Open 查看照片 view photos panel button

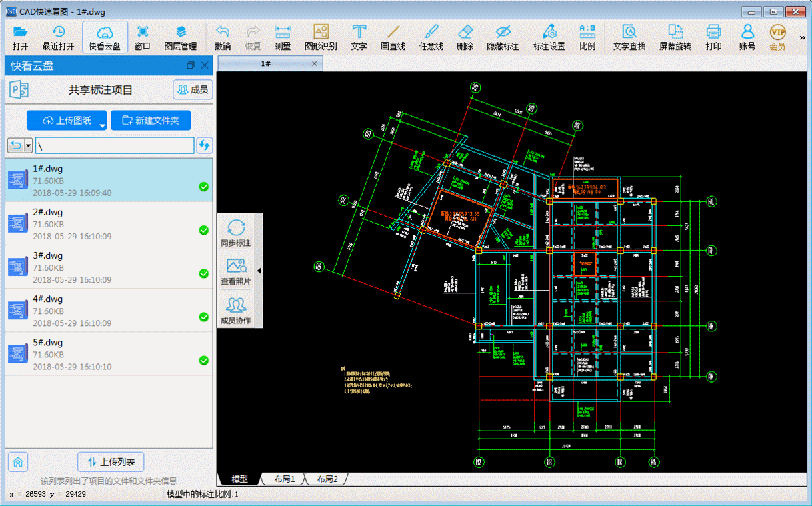[x=236, y=271]
